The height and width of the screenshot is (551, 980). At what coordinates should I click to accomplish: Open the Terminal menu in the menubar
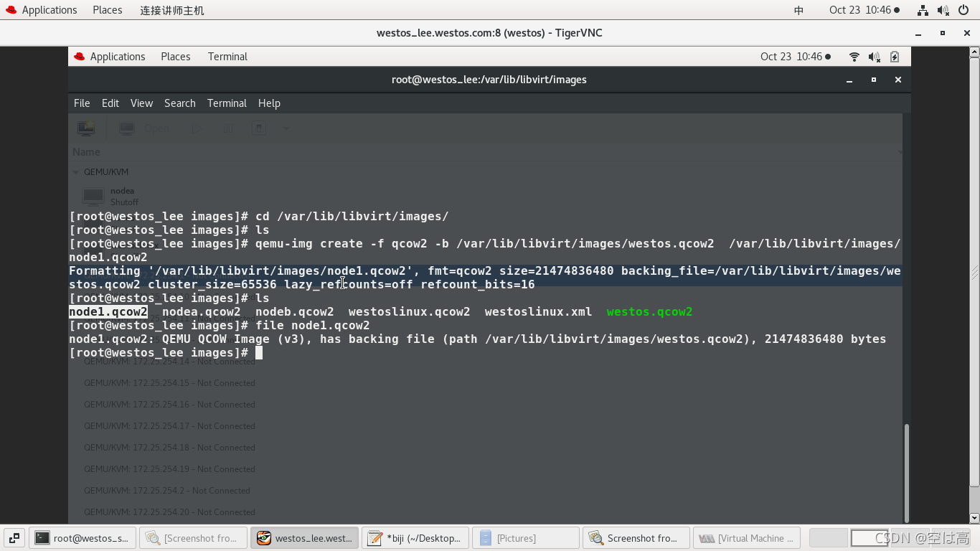227,103
